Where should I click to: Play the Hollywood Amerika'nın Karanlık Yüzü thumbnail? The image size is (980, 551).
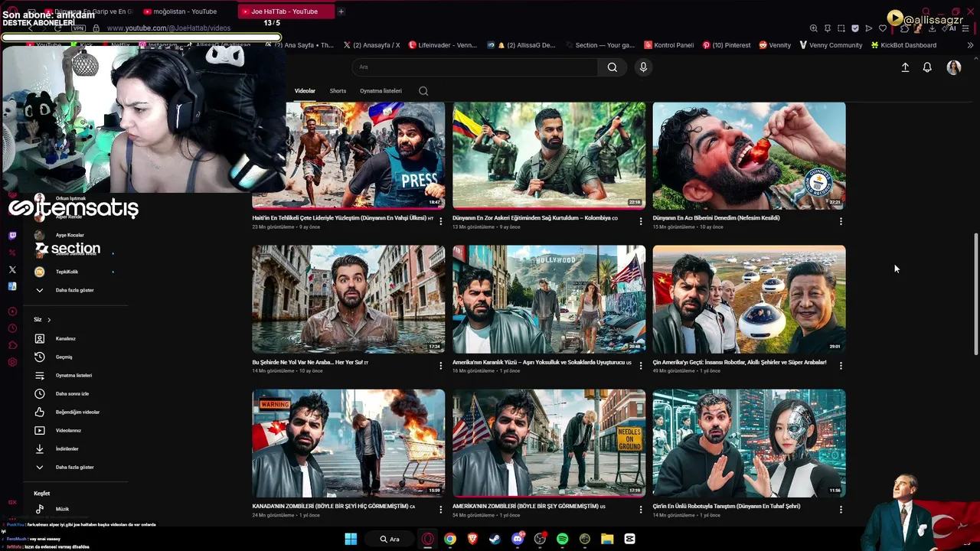click(x=549, y=299)
